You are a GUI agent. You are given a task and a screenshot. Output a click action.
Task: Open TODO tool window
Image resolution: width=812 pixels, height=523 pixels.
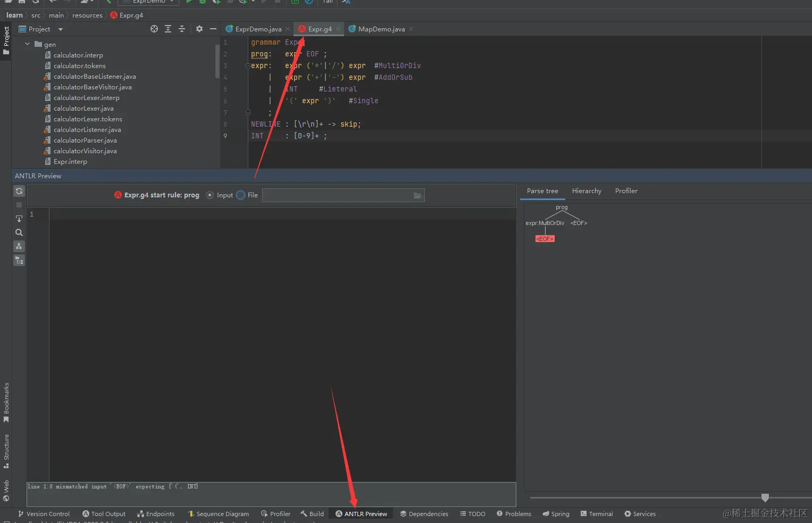[473, 513]
